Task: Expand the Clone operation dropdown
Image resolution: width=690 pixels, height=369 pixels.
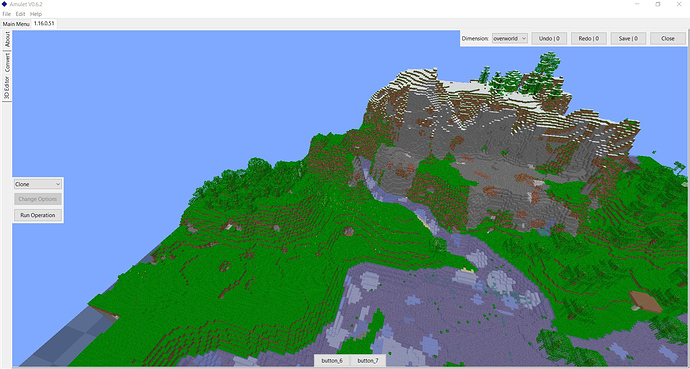Action: 38,184
